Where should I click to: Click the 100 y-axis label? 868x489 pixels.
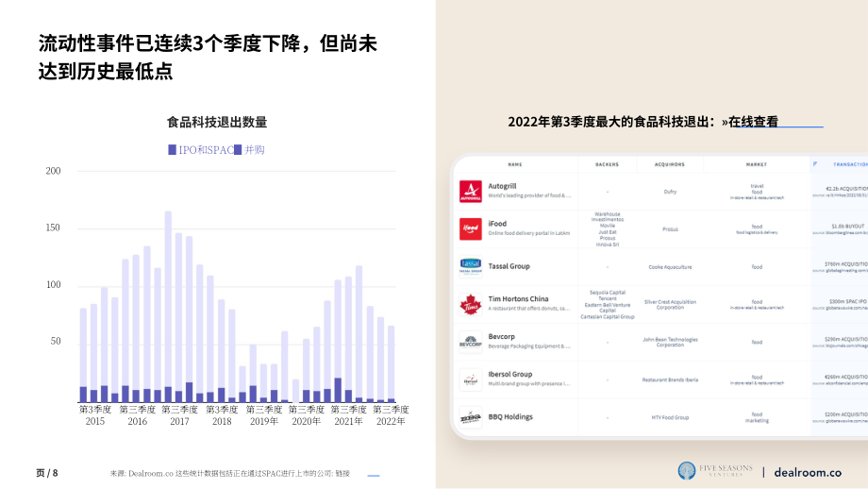pos(53,285)
